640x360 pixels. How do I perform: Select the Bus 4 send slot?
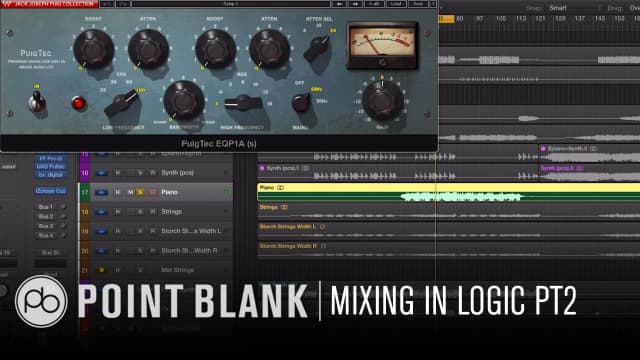(46, 236)
